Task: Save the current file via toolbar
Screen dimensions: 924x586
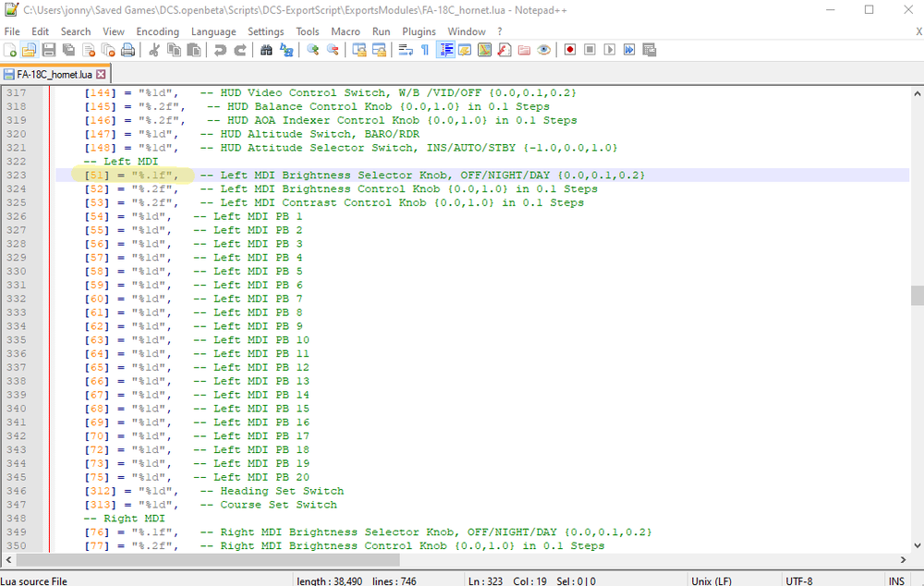Action: pos(48,50)
